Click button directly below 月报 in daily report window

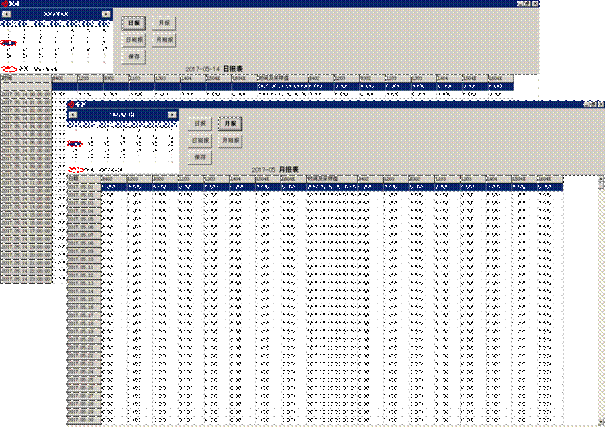(x=164, y=40)
